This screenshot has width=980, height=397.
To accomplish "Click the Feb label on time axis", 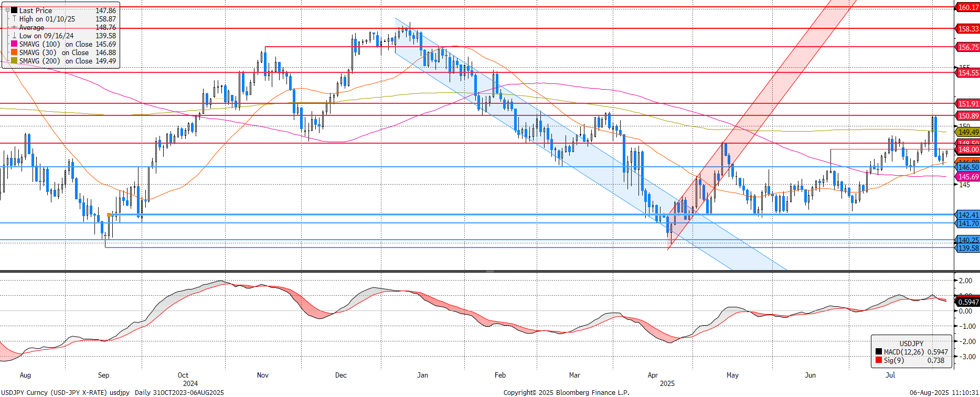I will tap(500, 375).
